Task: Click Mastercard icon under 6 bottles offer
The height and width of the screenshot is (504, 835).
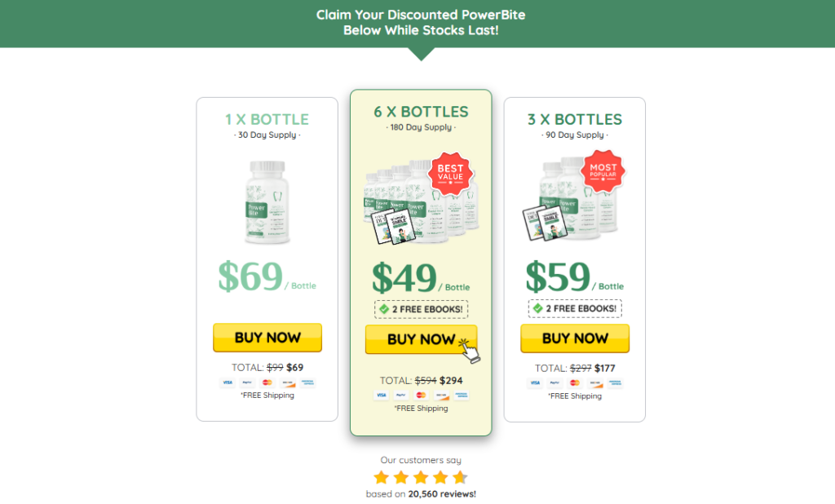Action: 421,396
